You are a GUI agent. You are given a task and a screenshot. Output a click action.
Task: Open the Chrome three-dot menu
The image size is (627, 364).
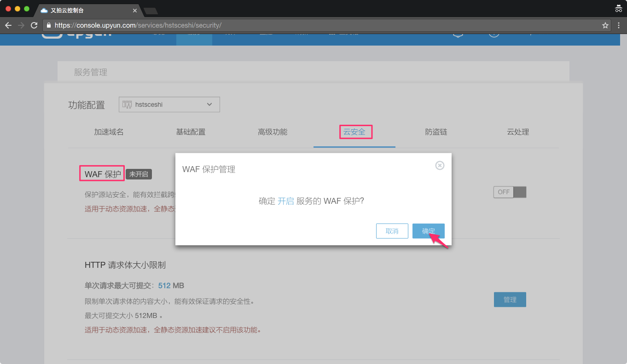point(618,25)
